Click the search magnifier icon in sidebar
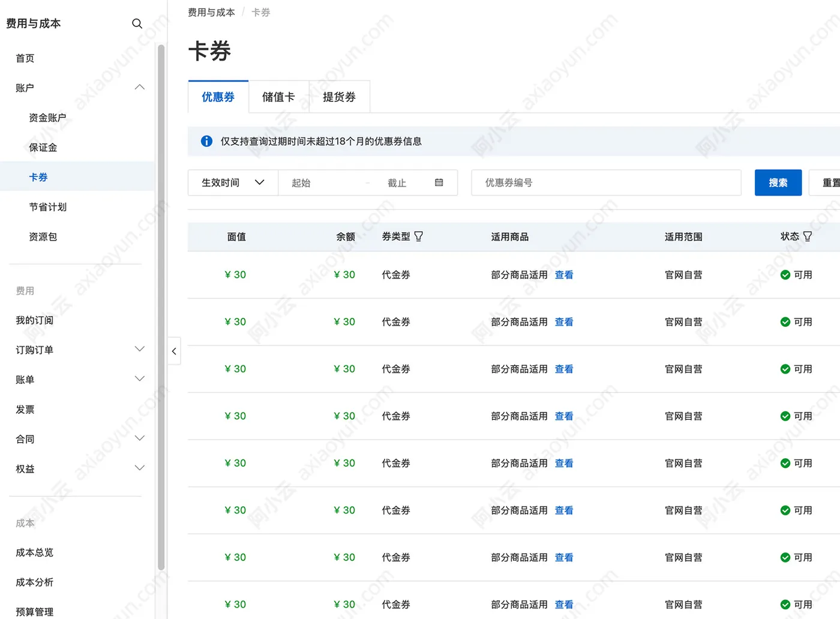Image resolution: width=840 pixels, height=619 pixels. (137, 23)
